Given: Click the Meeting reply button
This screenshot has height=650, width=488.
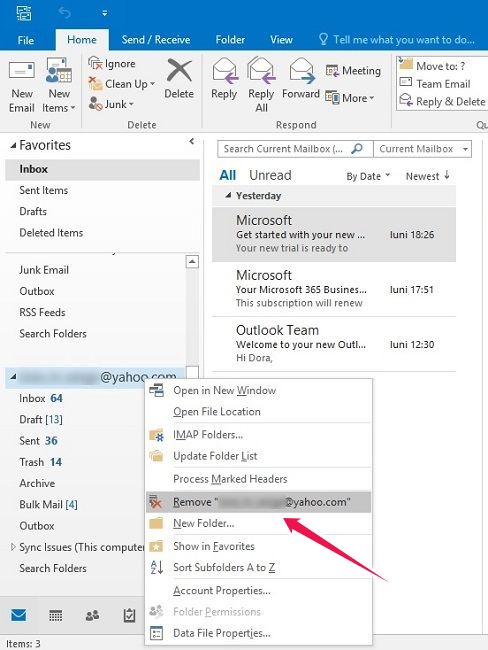Looking at the screenshot, I should click(353, 70).
